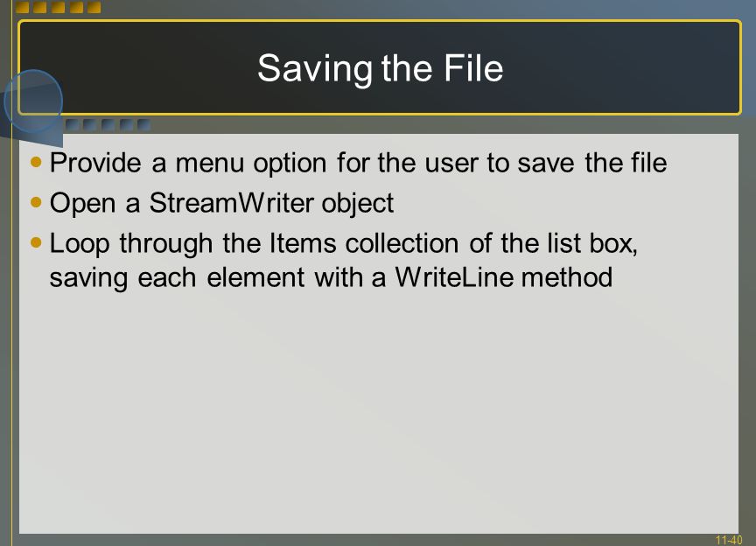This screenshot has height=546, width=756.
Task: Click the first orange bullet point
Action: [36, 162]
